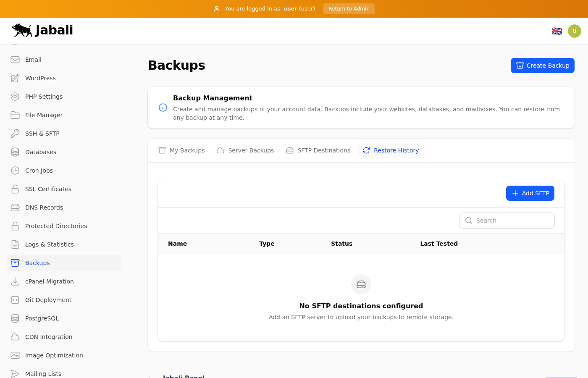Open the language flag selector

[557, 31]
